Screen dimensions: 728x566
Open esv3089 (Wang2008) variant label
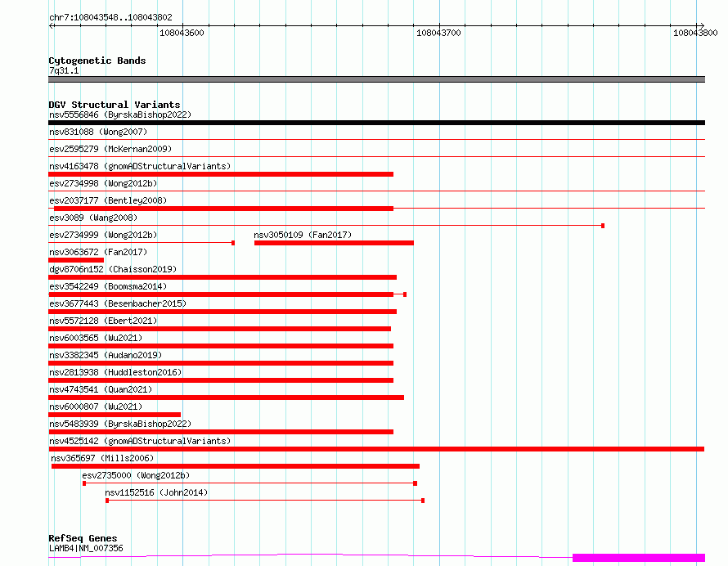click(x=93, y=218)
